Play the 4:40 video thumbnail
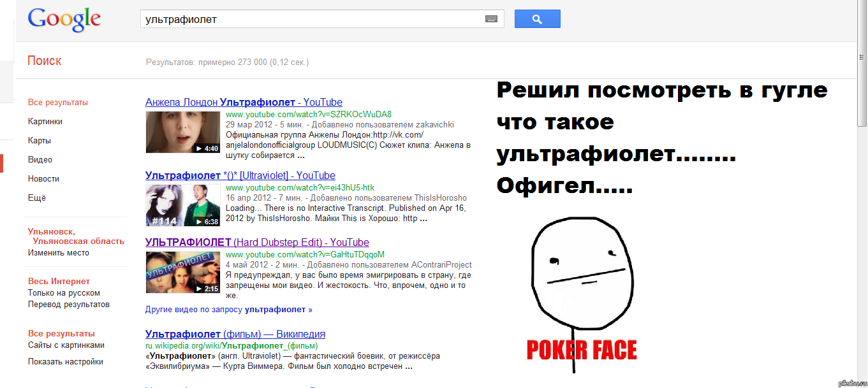The width and height of the screenshot is (868, 388). pos(183,133)
